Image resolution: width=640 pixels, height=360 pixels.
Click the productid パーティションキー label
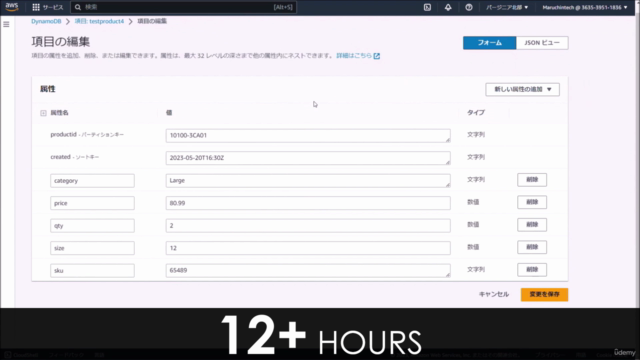(x=87, y=134)
